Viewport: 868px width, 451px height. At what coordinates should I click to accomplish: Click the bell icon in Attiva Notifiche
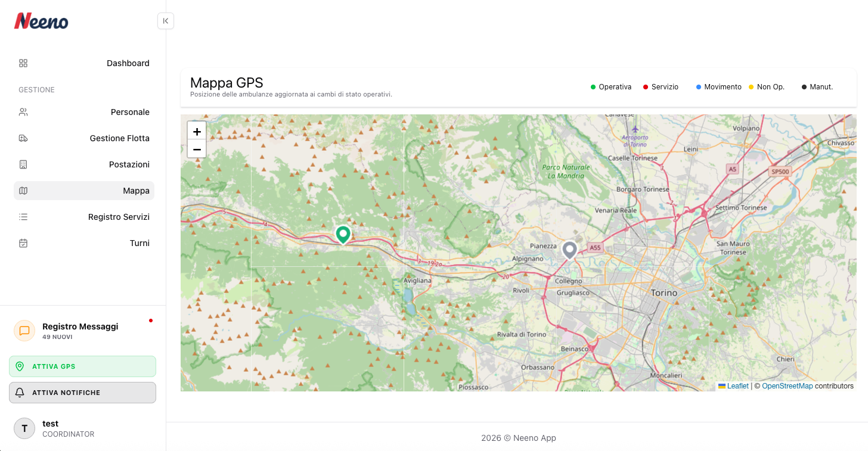[x=20, y=393]
